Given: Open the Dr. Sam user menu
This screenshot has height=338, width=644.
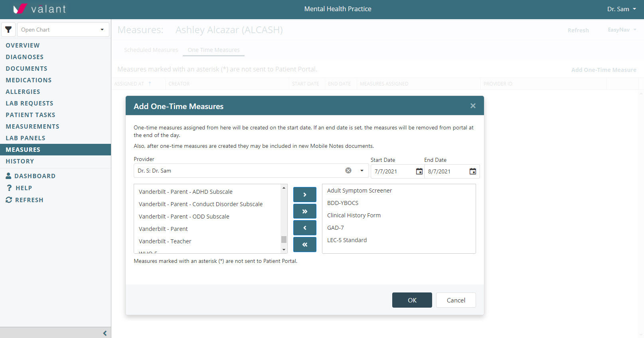Looking at the screenshot, I should click(x=621, y=9).
